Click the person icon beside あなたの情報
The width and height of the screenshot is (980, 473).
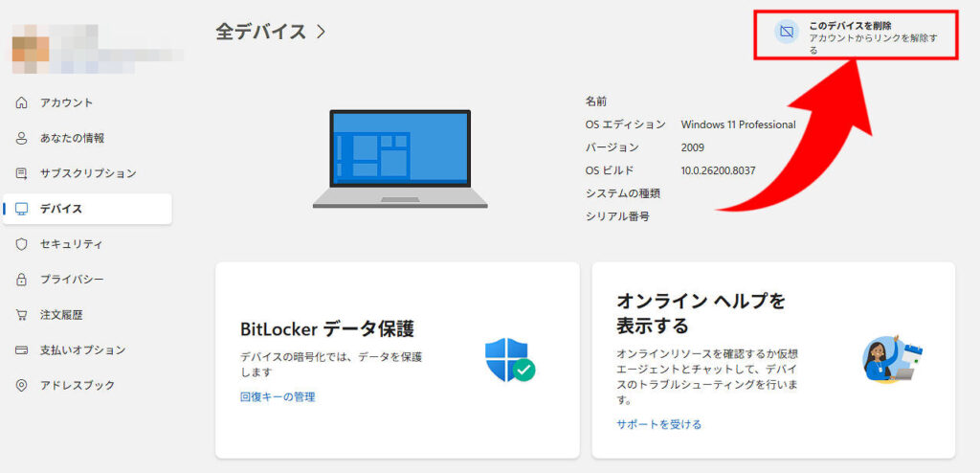[x=22, y=138]
